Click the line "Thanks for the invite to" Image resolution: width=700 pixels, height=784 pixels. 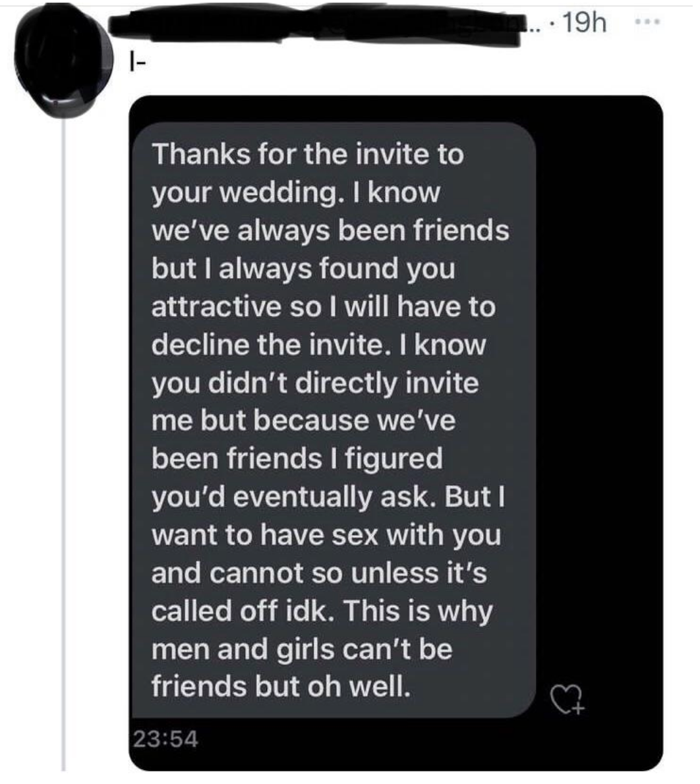308,155
